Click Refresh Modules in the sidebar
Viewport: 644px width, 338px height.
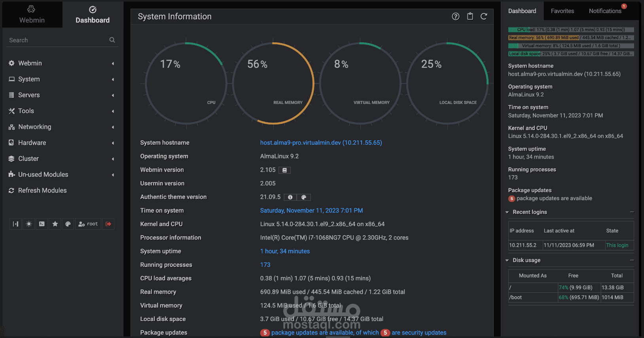point(42,191)
